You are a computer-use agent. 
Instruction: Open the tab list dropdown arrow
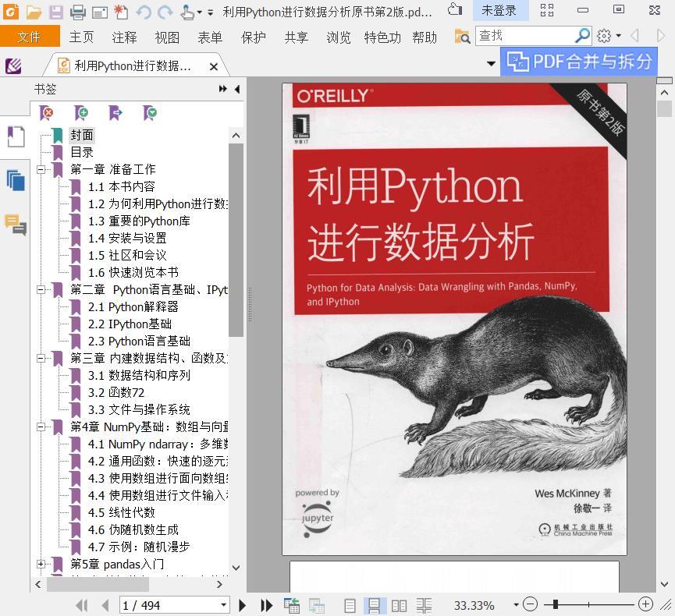pyautogui.click(x=491, y=64)
